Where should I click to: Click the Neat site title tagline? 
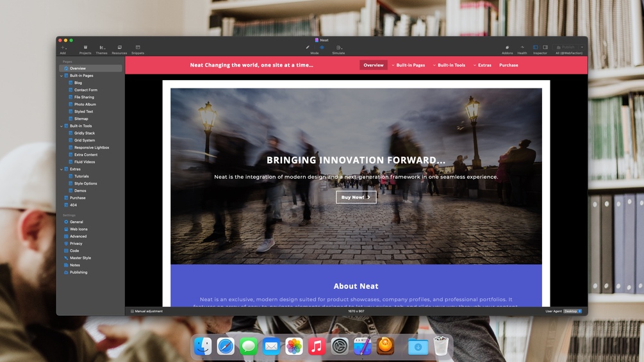coord(251,65)
